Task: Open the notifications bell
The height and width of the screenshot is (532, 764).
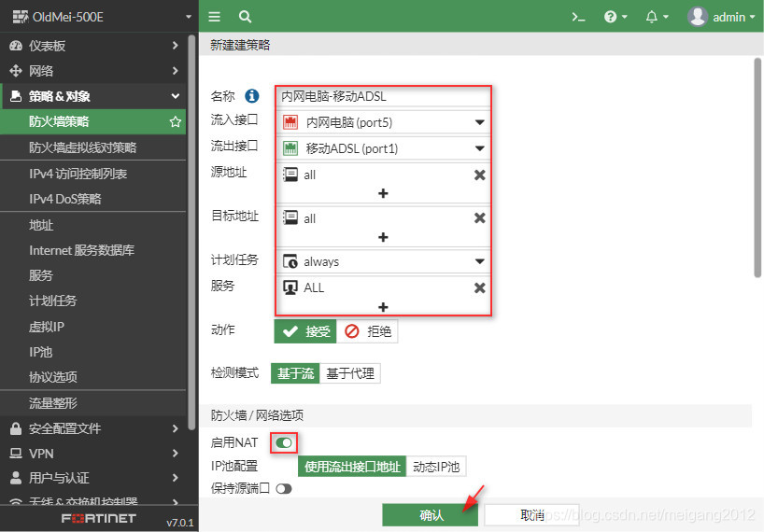Action: coord(657,17)
